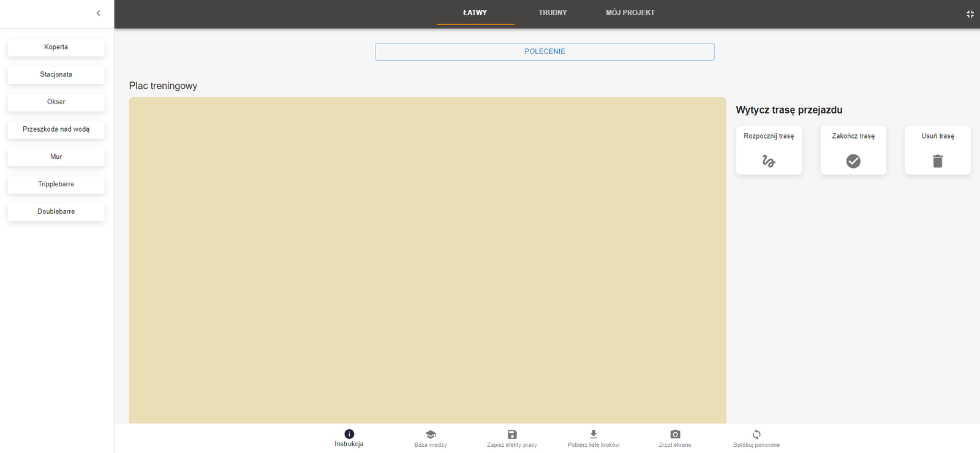Screen dimensions: 980x453
Task: Open Instrukcja info icon
Action: pos(349,434)
